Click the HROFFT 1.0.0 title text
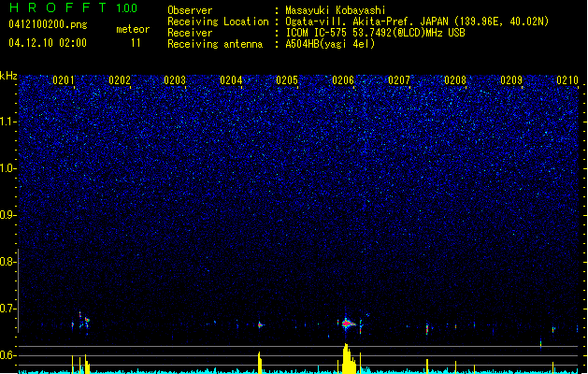The height and width of the screenshot is (374, 588). pyautogui.click(x=74, y=7)
